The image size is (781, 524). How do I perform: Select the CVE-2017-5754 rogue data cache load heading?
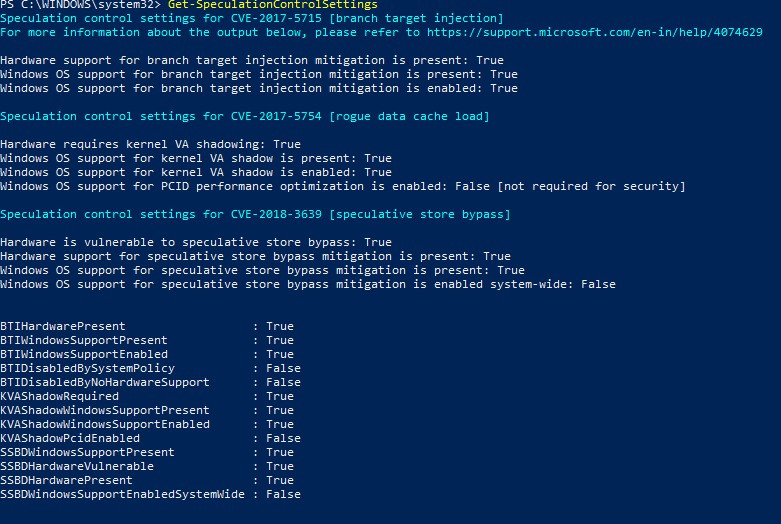tap(245, 116)
